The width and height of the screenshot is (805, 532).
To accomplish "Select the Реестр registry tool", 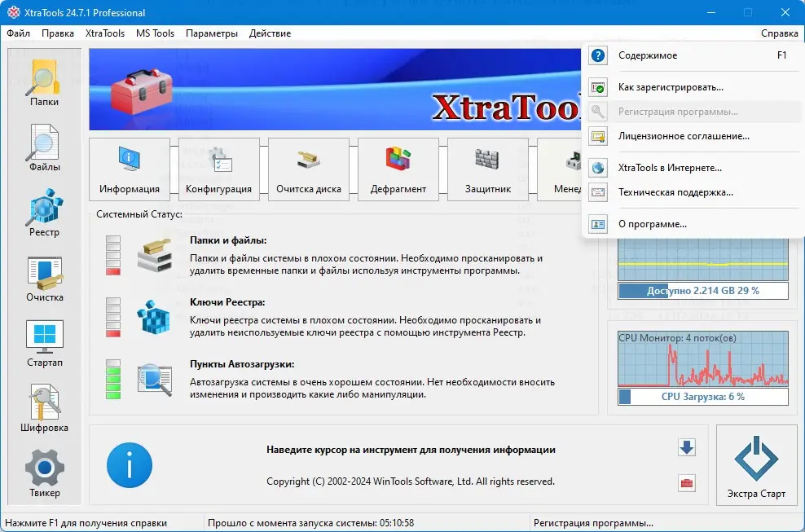I will (44, 213).
